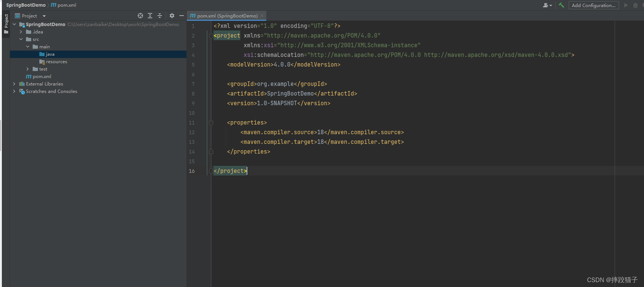The image size is (644, 287).
Task: Expand the test folder
Action: click(x=27, y=69)
